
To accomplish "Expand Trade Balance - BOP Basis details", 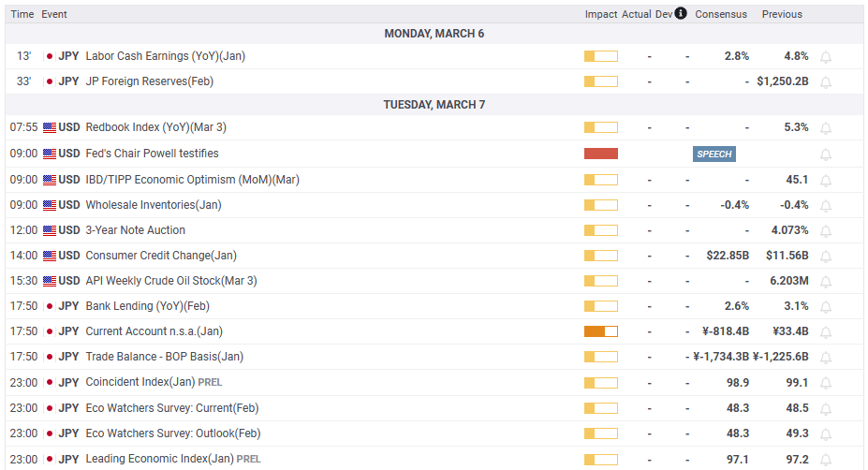I will pyautogui.click(x=164, y=357).
